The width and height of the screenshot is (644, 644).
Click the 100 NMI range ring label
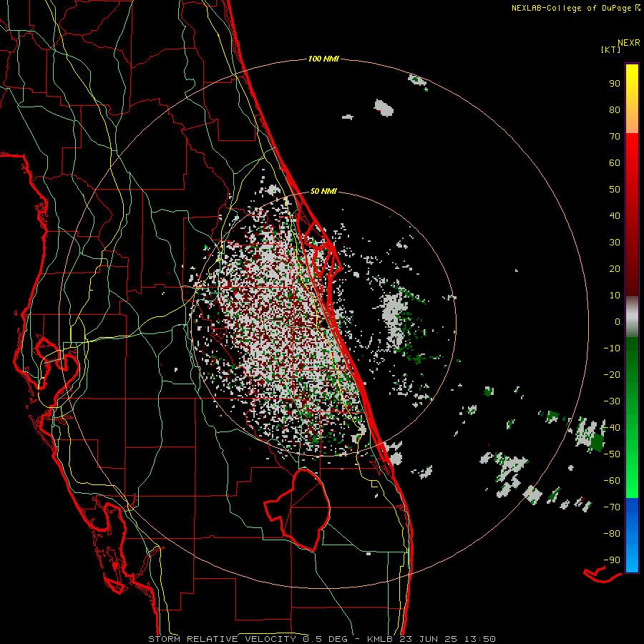[323, 59]
